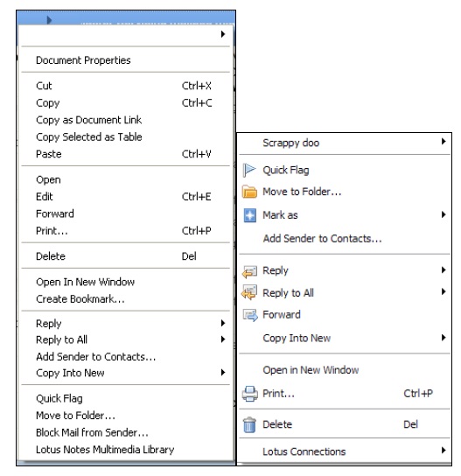Expand Copy Into New arrow in right menu
This screenshot has width=461, height=476.
pyautogui.click(x=444, y=337)
